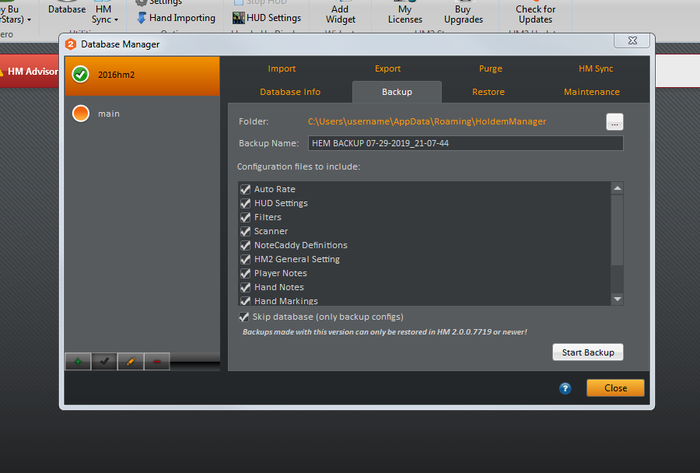Image resolution: width=700 pixels, height=473 pixels.
Task: Click the checkmark set-active database icon
Action: point(104,361)
